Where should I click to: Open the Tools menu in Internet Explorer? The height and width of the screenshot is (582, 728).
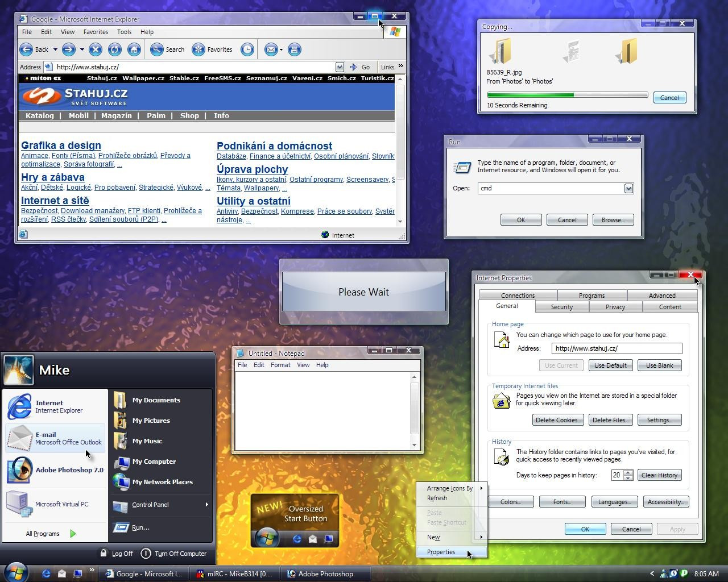click(x=124, y=32)
